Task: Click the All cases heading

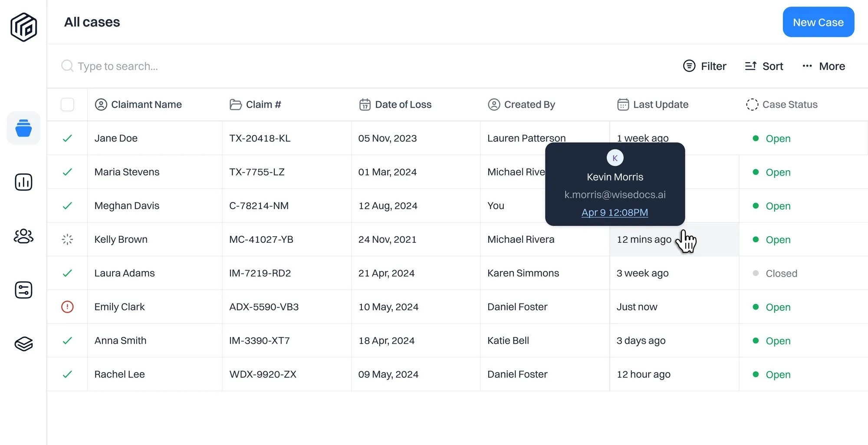Action: pyautogui.click(x=92, y=22)
